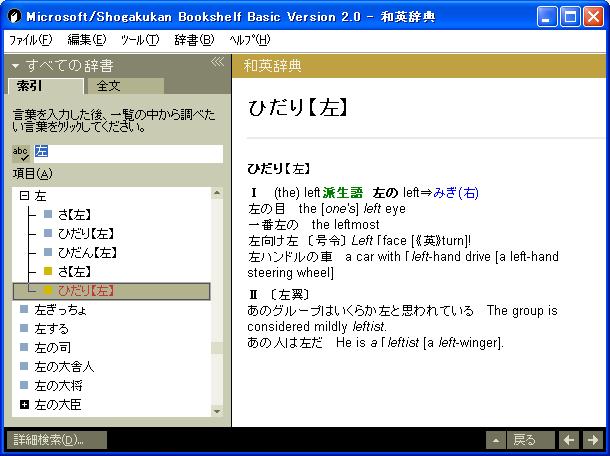Screen dimensions: 610x456
Task: Select the 左ぎっちょ entry
Action: pos(61,310)
